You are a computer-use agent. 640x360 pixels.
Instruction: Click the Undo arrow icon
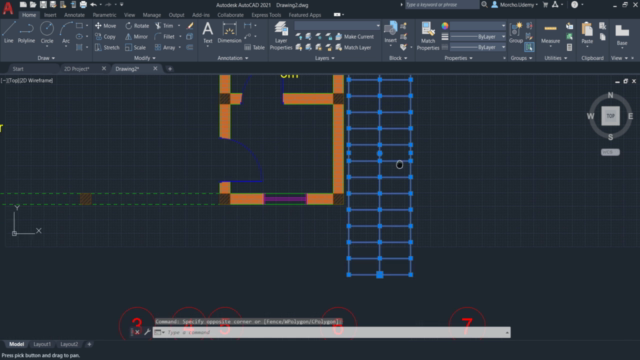93,4
